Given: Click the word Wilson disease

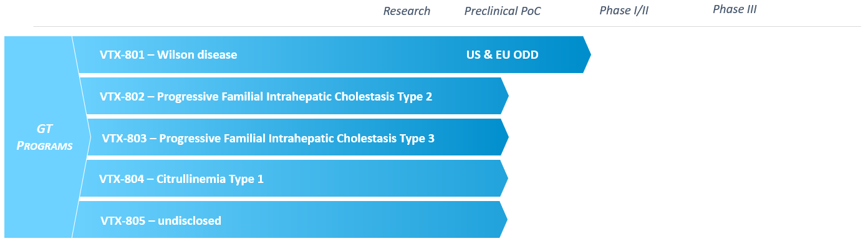Looking at the screenshot, I should click(x=197, y=55).
